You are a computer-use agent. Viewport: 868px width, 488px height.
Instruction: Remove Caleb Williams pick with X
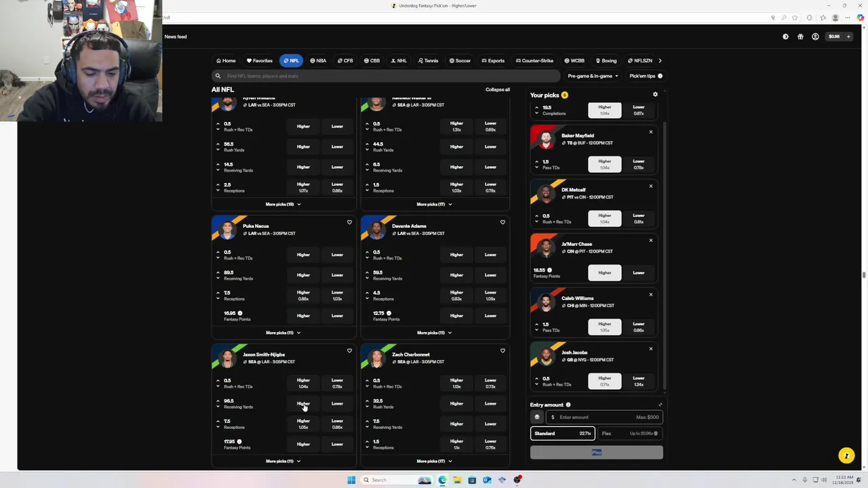click(x=651, y=294)
